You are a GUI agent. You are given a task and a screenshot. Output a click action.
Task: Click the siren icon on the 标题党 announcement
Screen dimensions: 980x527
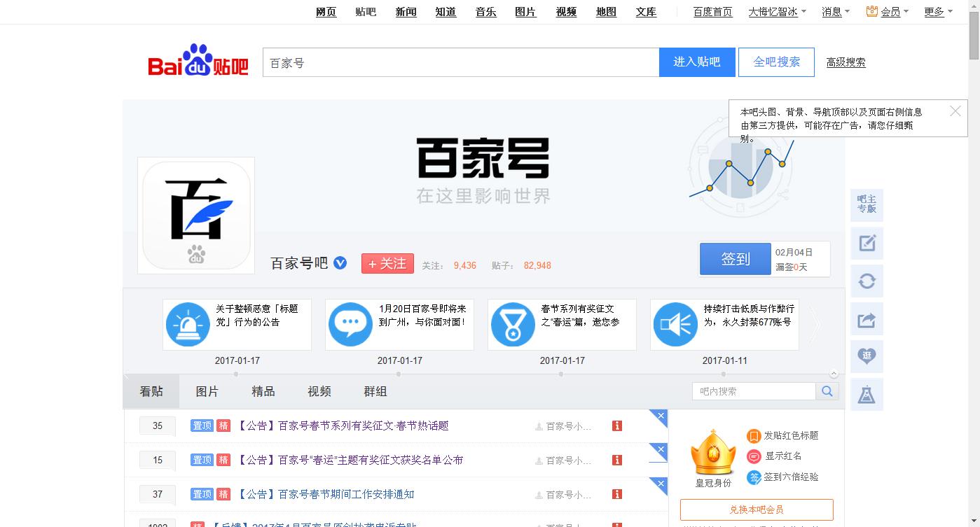tap(188, 324)
